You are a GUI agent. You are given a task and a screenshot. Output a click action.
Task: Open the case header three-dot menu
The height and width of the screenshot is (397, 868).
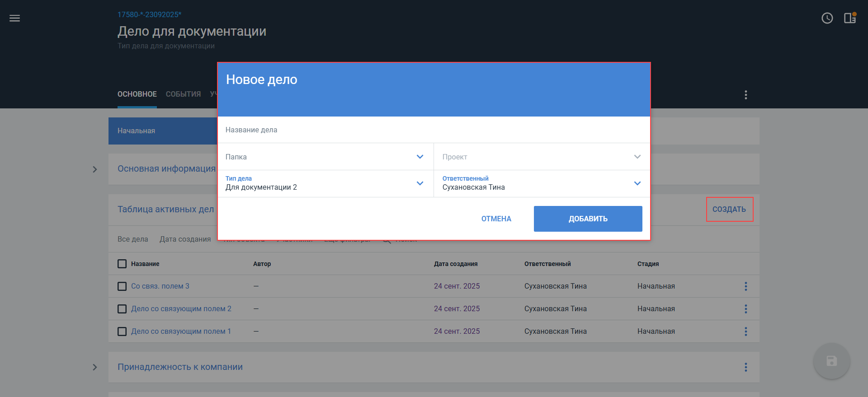[745, 95]
